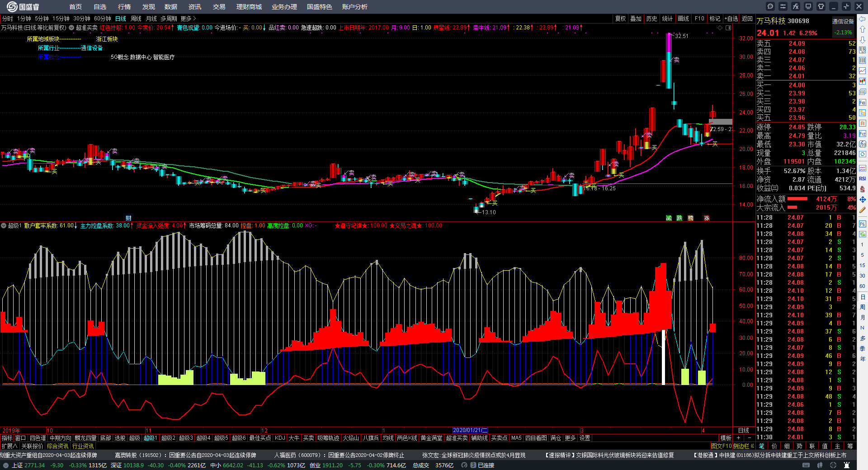Expand the 更多 period dropdown in toolbar
This screenshot has width=868, height=470.
tap(188, 19)
